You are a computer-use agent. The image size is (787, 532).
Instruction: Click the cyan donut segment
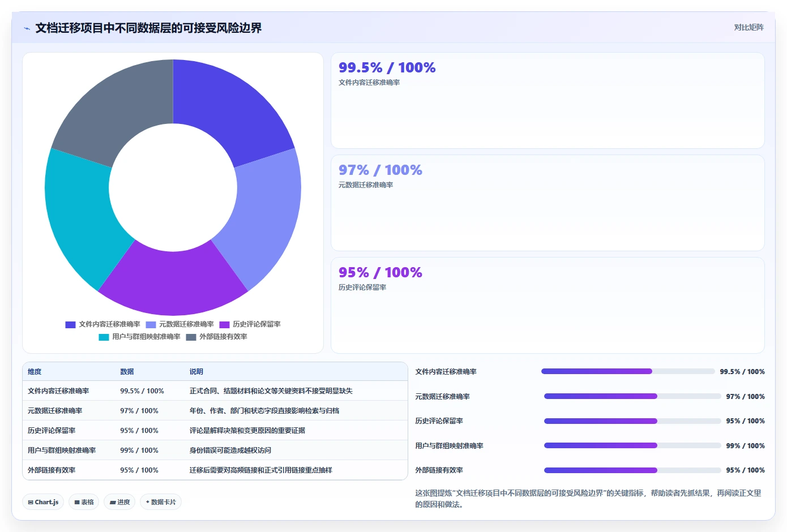(81, 218)
